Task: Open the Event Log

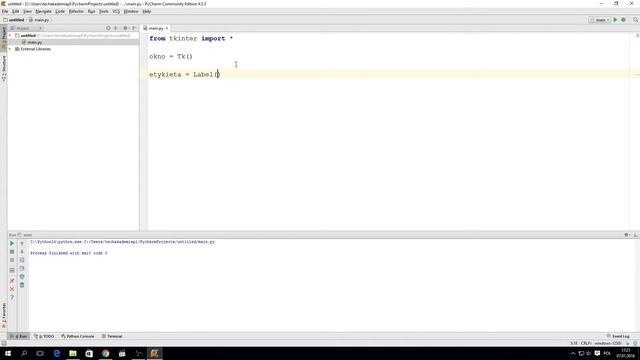Action: pyautogui.click(x=618, y=336)
